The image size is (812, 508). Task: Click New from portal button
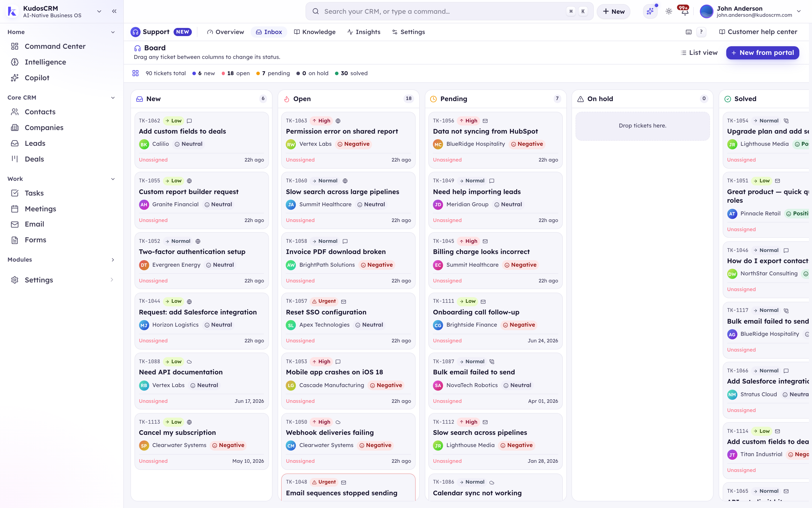point(762,53)
